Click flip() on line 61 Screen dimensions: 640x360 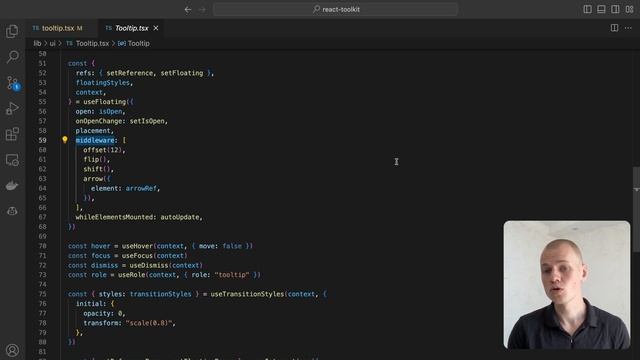[95, 159]
